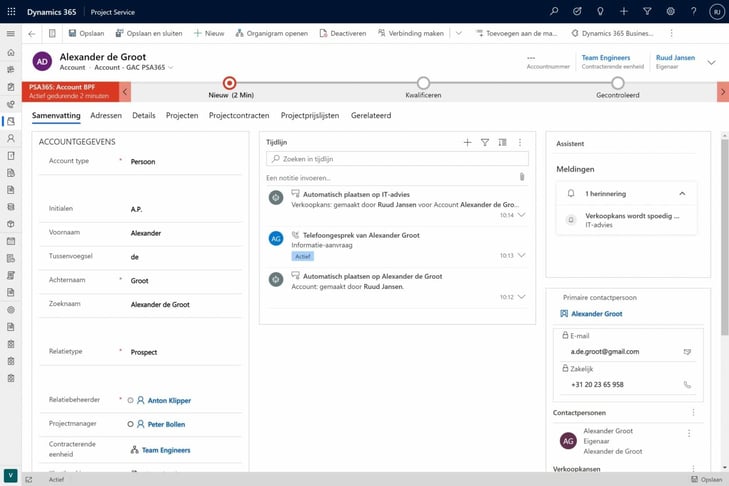
Task: Click the pop-out icon in the status bar
Action: [x=29, y=479]
